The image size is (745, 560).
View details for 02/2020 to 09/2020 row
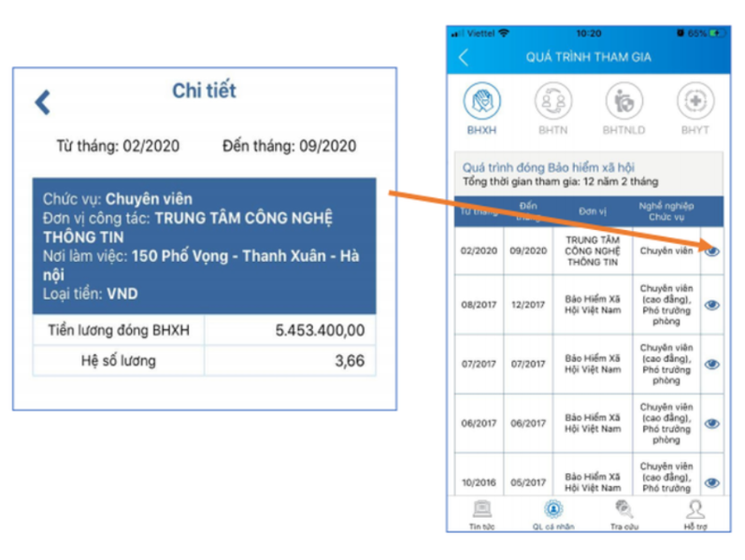coord(712,251)
